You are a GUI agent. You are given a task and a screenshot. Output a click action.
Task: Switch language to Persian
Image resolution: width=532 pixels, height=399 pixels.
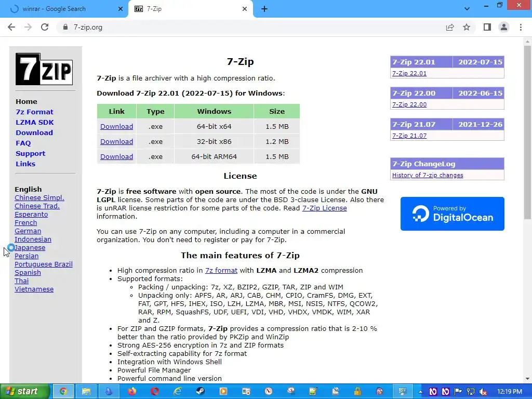coord(26,256)
